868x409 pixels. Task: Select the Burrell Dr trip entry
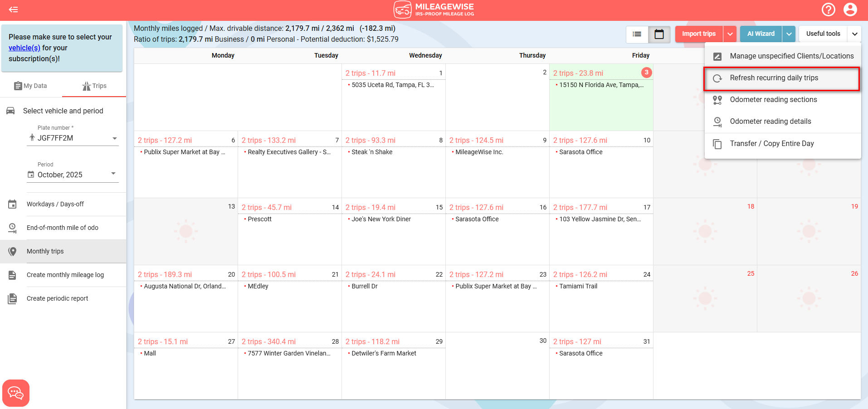point(365,286)
